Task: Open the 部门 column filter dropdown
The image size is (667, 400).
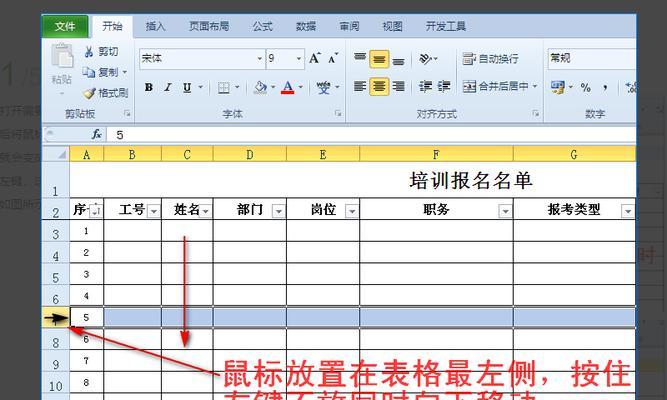Action: tap(279, 211)
